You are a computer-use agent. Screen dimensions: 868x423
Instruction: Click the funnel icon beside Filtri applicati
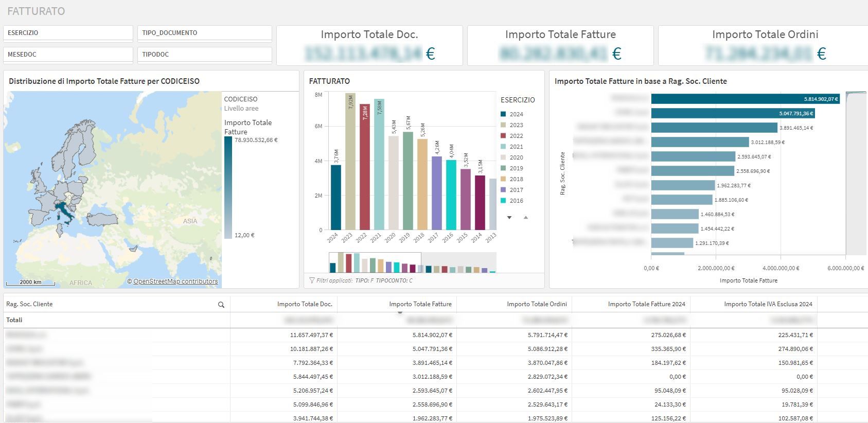312,280
